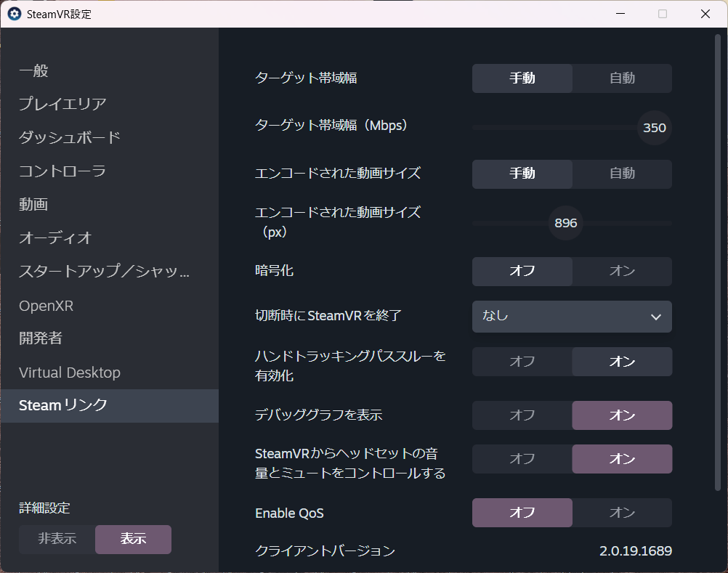Go to the Virtual Desktop tab
728x573 pixels.
[70, 373]
